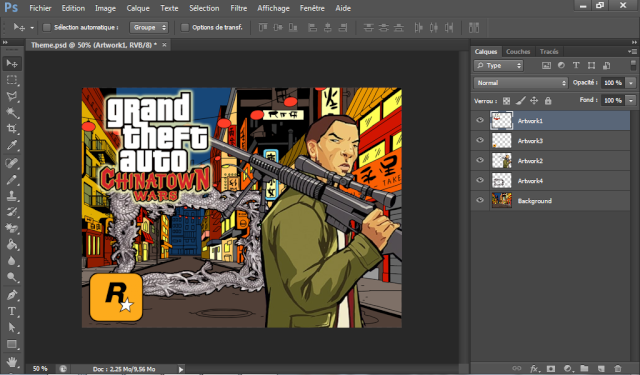Image resolution: width=640 pixels, height=375 pixels.
Task: Select the Rectangular Marquee tool
Action: tap(12, 80)
